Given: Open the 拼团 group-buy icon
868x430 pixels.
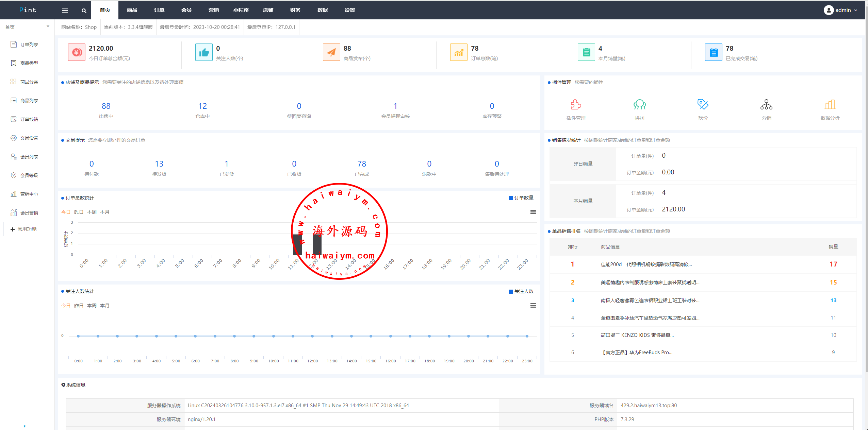Looking at the screenshot, I should click(639, 104).
